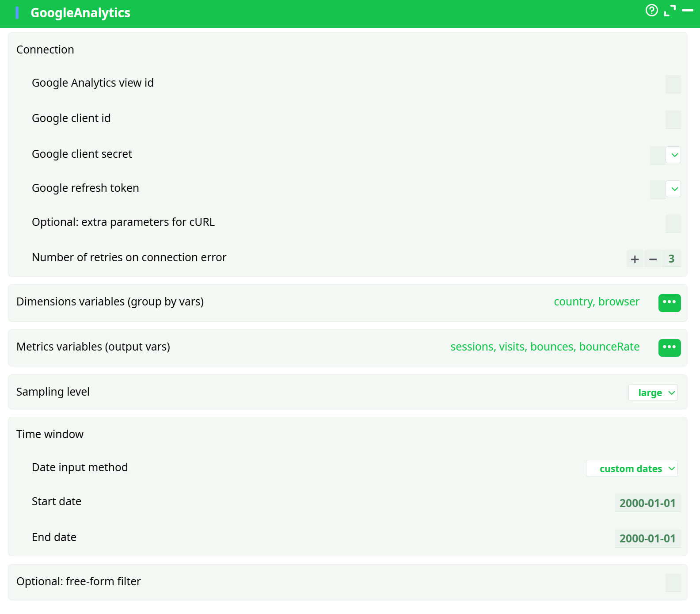Decrease number of retries with minus
This screenshot has width=700, height=614.
pos(653,259)
